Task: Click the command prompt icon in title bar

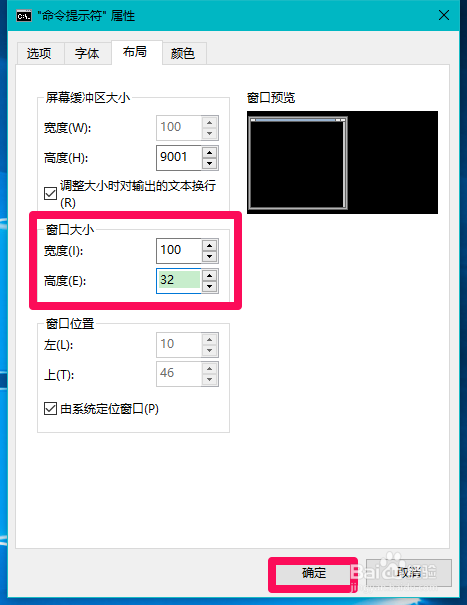Action: pos(24,16)
